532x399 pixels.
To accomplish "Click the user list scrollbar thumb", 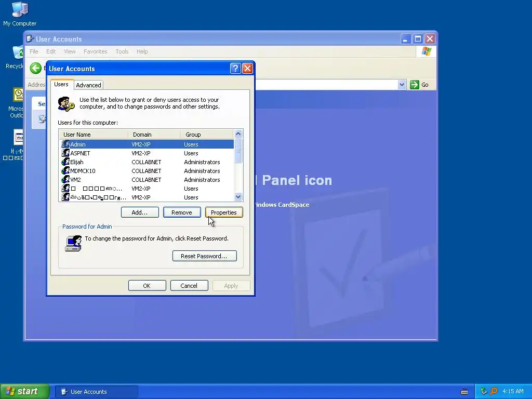I will [238, 151].
